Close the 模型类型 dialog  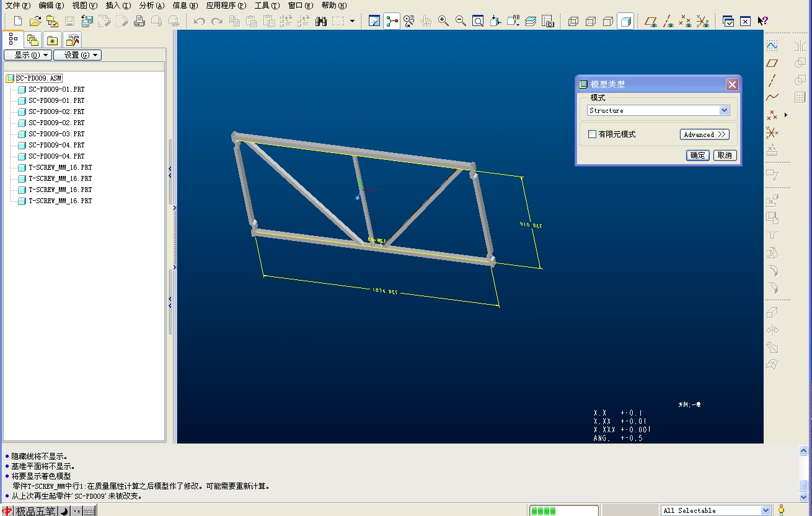(x=732, y=84)
